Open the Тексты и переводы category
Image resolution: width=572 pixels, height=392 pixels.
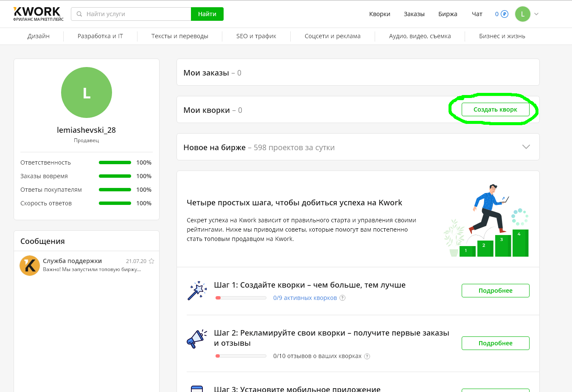click(x=180, y=36)
